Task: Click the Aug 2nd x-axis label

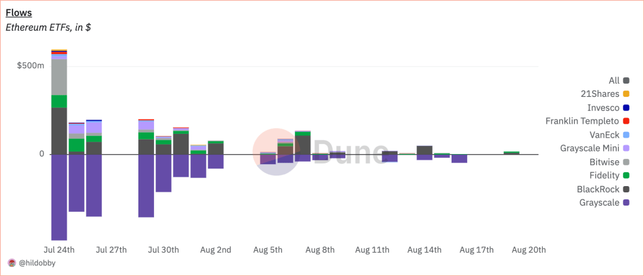Action: click(x=216, y=250)
